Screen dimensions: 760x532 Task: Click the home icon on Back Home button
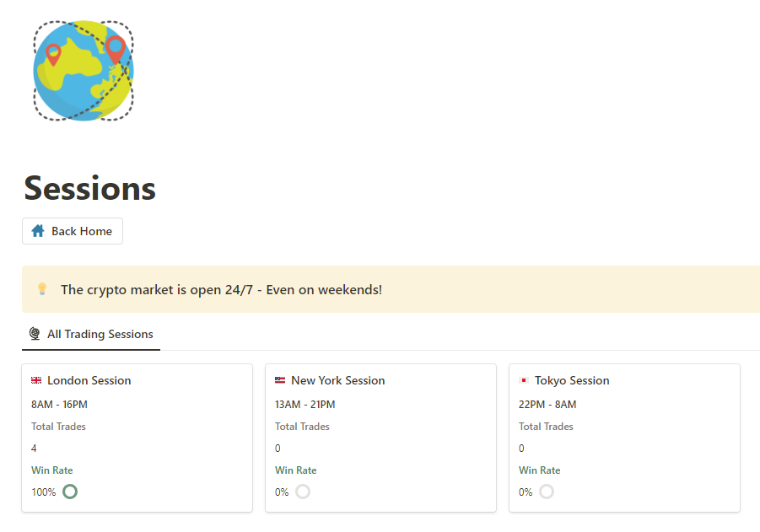pos(37,230)
